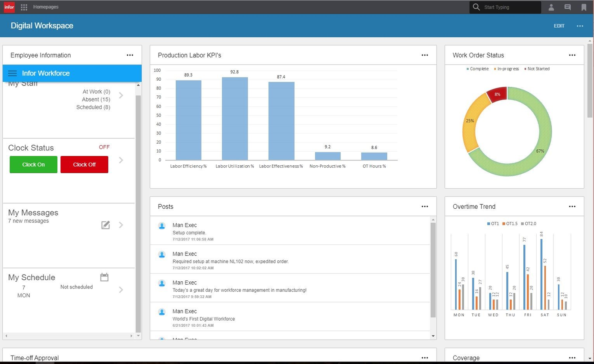
Task: Click the Infor logo
Action: 8,7
